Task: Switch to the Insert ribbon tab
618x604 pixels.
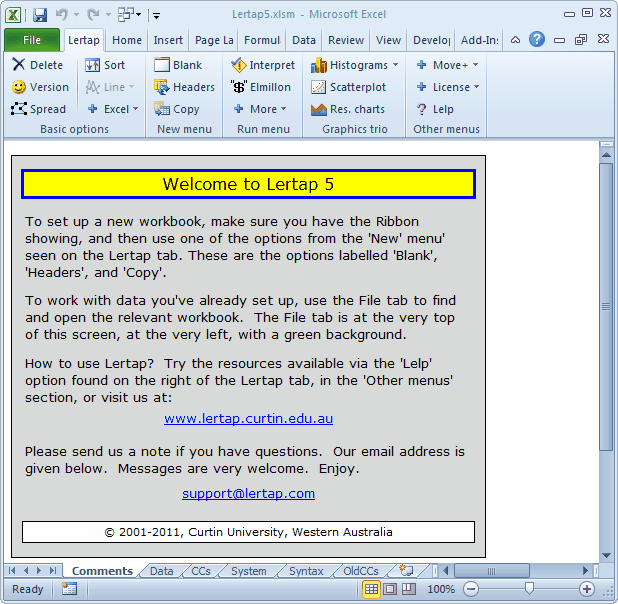Action: coord(168,40)
